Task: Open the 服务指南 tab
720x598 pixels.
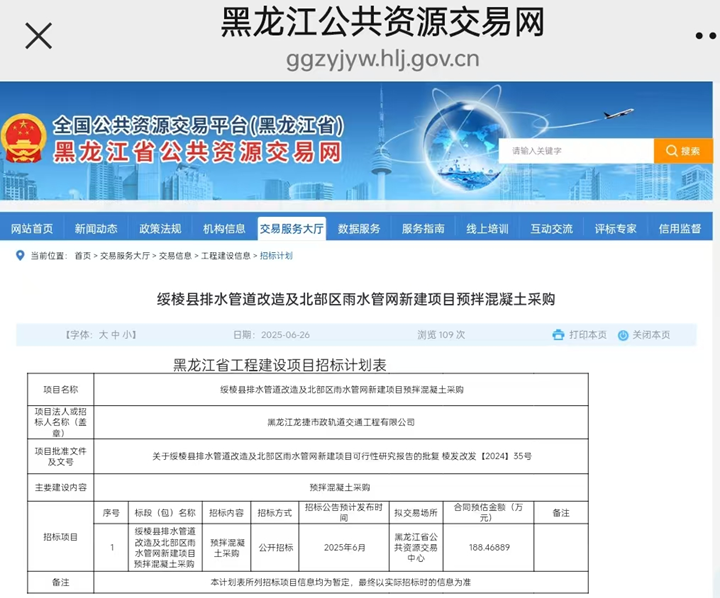Action: (x=423, y=228)
